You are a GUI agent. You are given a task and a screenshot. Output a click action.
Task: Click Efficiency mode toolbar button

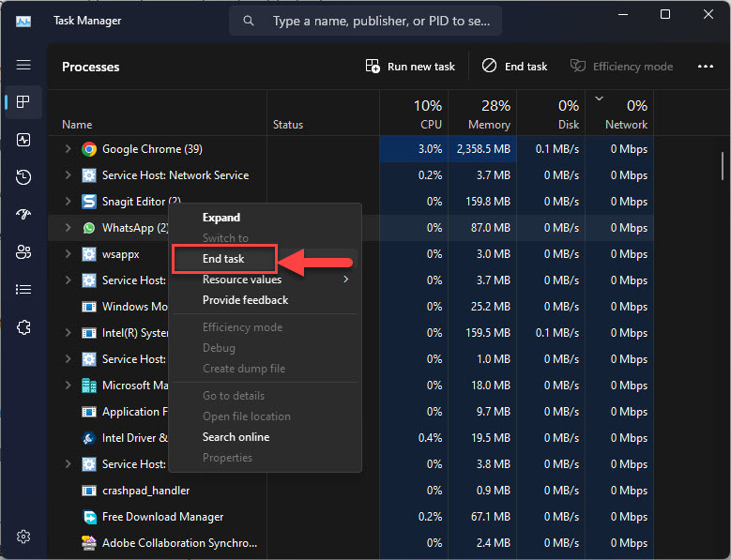click(621, 67)
